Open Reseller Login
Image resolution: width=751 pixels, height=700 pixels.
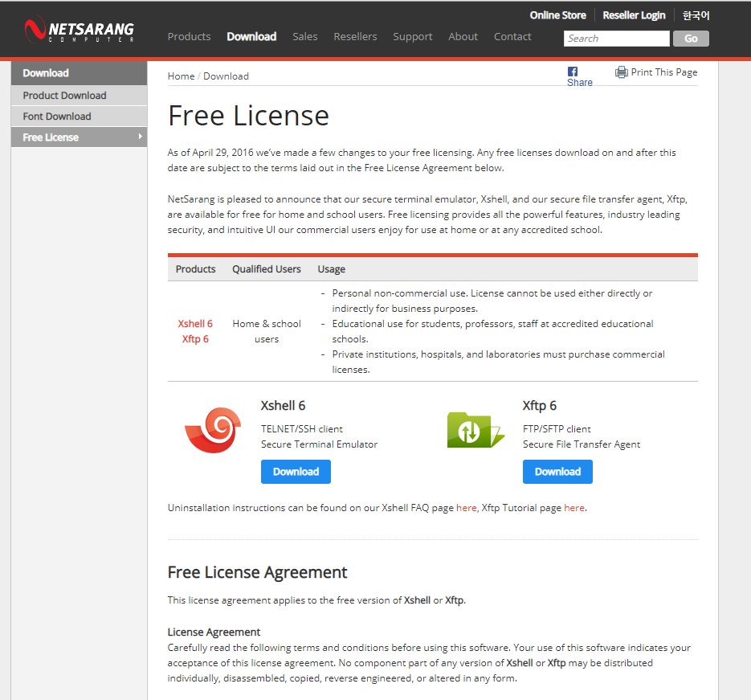tap(635, 15)
